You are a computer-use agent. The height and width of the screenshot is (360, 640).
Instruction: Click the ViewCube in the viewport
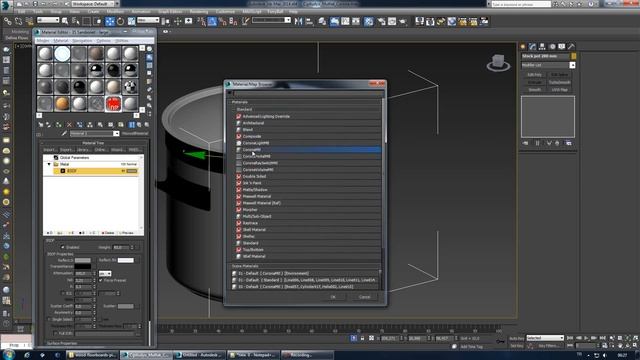click(498, 62)
